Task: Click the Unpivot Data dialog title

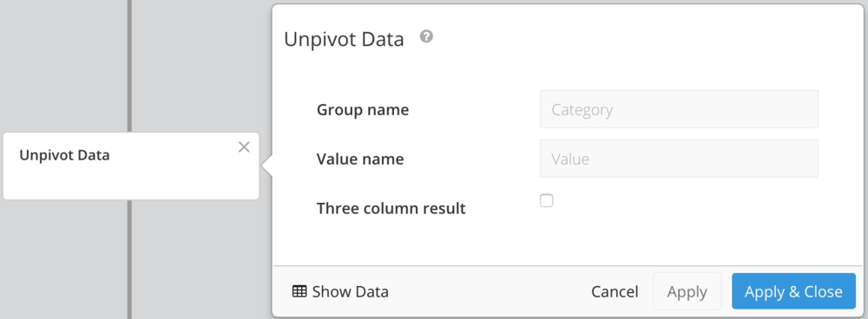Action: click(x=344, y=40)
